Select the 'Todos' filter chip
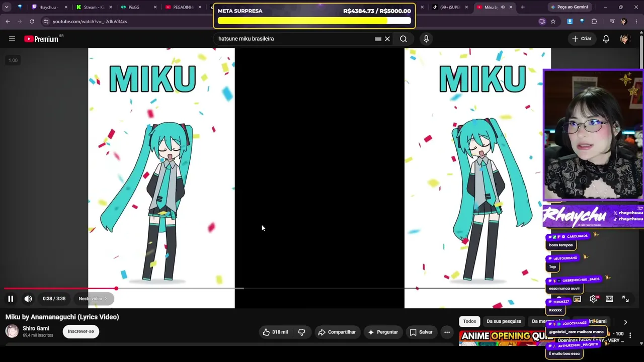This screenshot has height=362, width=644. [x=469, y=321]
